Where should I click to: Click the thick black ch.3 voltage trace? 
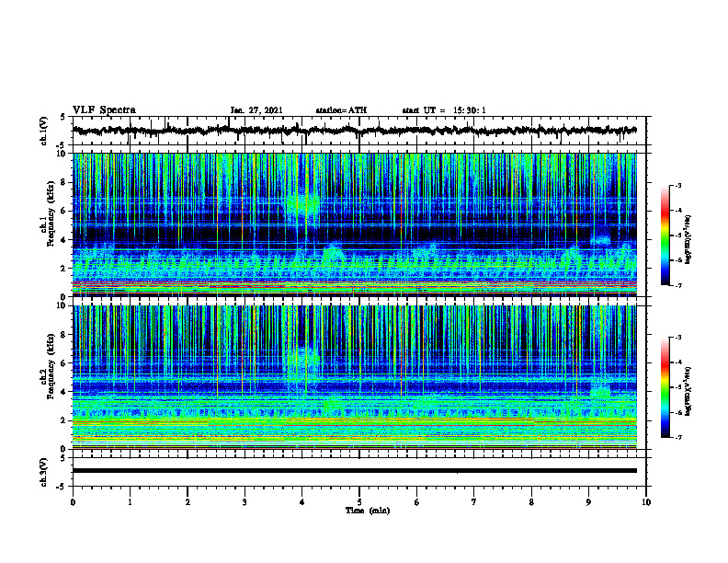tap(354, 471)
